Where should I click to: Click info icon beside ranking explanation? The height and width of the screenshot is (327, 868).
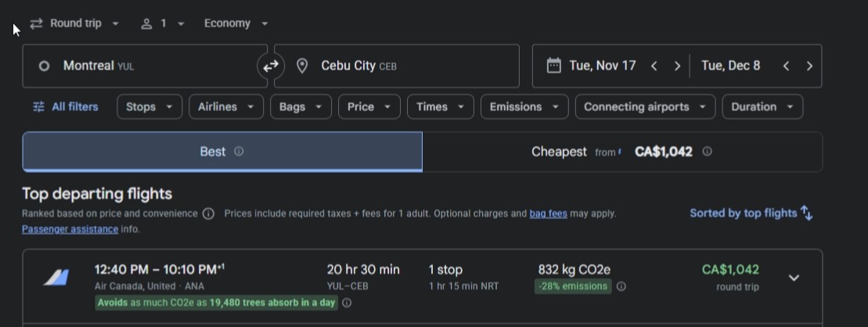click(208, 214)
